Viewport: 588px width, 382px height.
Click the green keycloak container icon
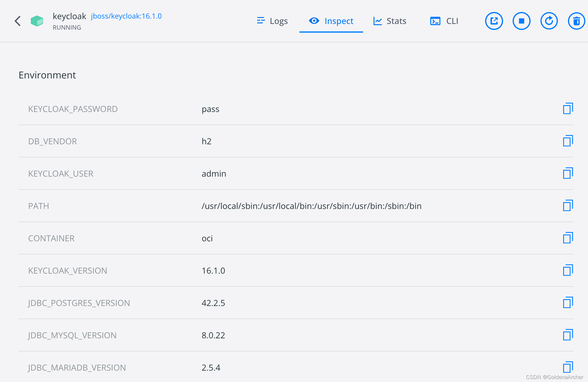37,21
